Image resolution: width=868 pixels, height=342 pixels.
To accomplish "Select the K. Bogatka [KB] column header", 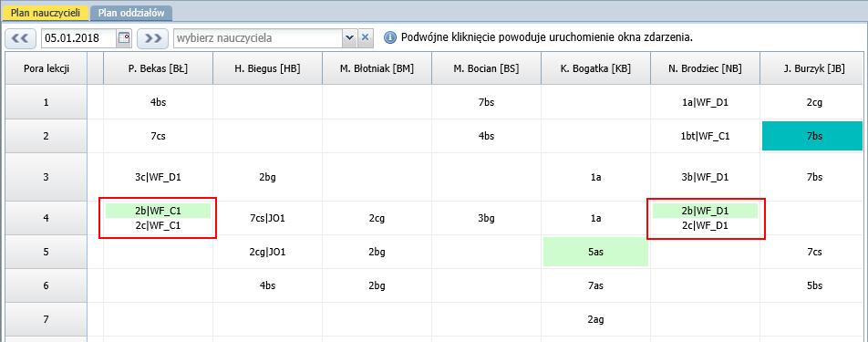I will [595, 68].
